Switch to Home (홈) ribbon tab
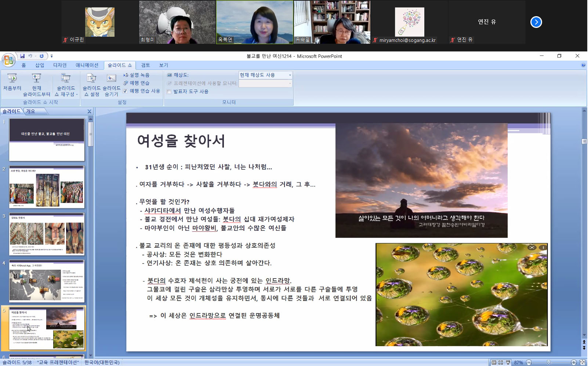Image resolution: width=588 pixels, height=366 pixels. (23, 65)
